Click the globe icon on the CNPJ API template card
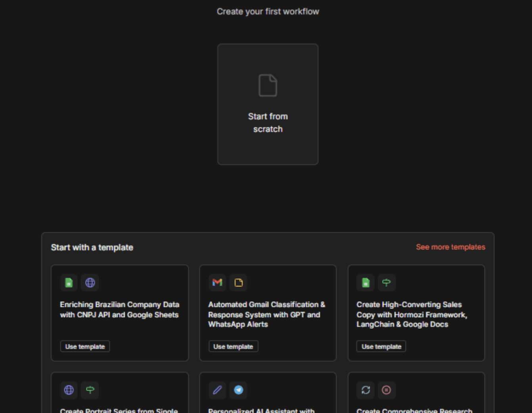 (90, 283)
